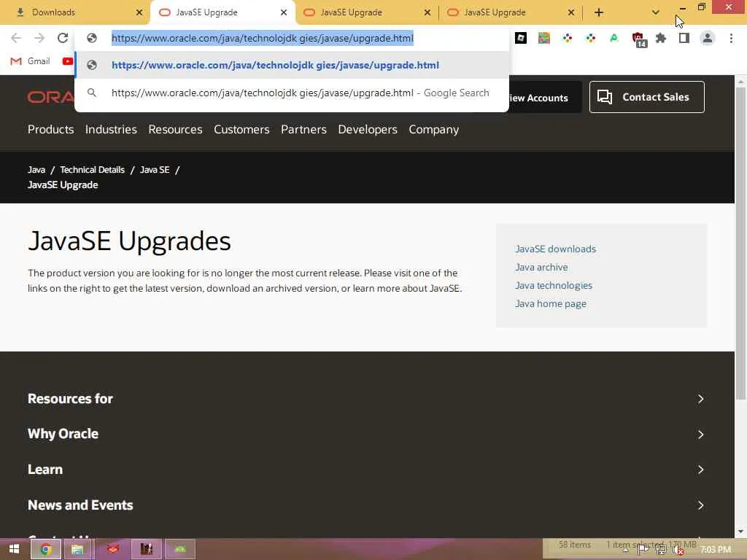Viewport: 747px width, 560px height.
Task: Open the red taskbar app icon
Action: coord(112,549)
